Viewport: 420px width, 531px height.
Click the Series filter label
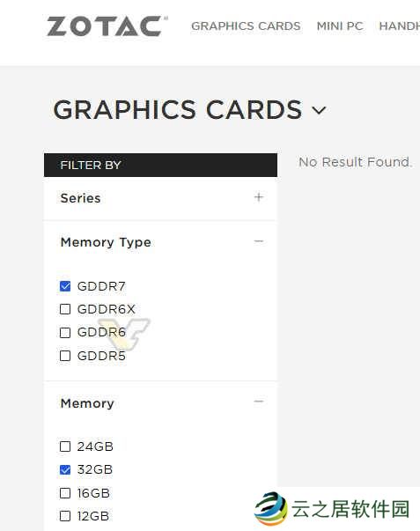click(80, 198)
